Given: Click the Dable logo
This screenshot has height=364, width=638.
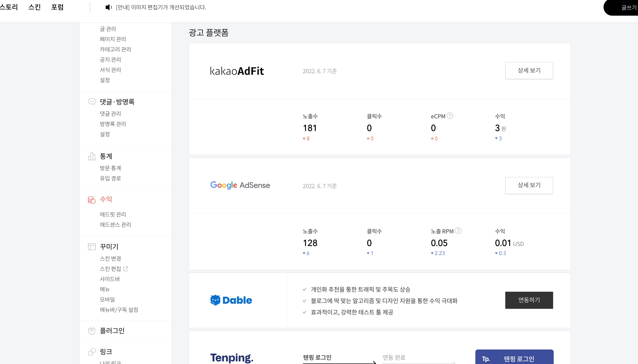Looking at the screenshot, I should pos(231,300).
